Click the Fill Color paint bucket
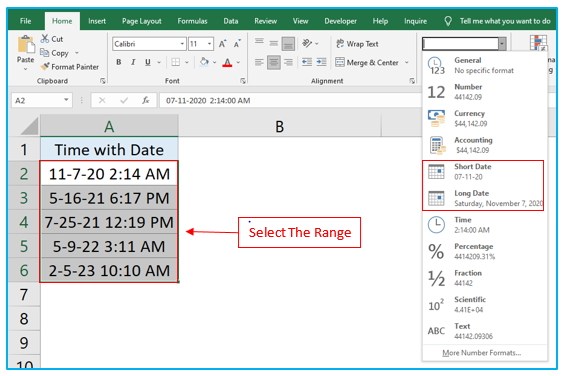 coord(204,62)
